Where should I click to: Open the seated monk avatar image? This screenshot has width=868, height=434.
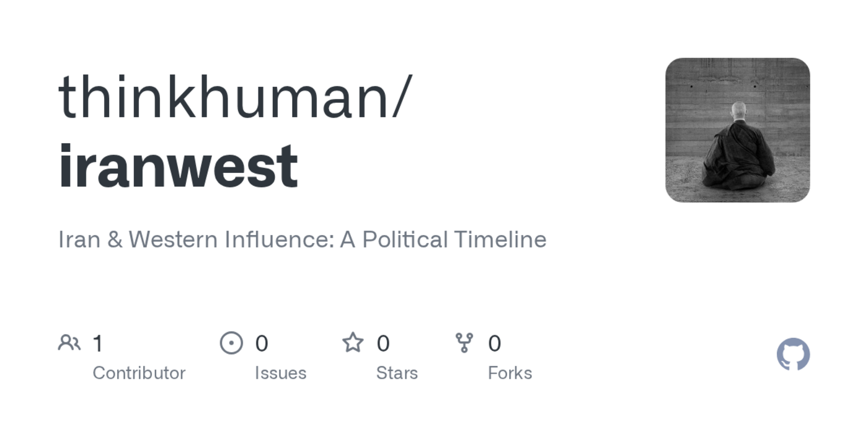(737, 130)
